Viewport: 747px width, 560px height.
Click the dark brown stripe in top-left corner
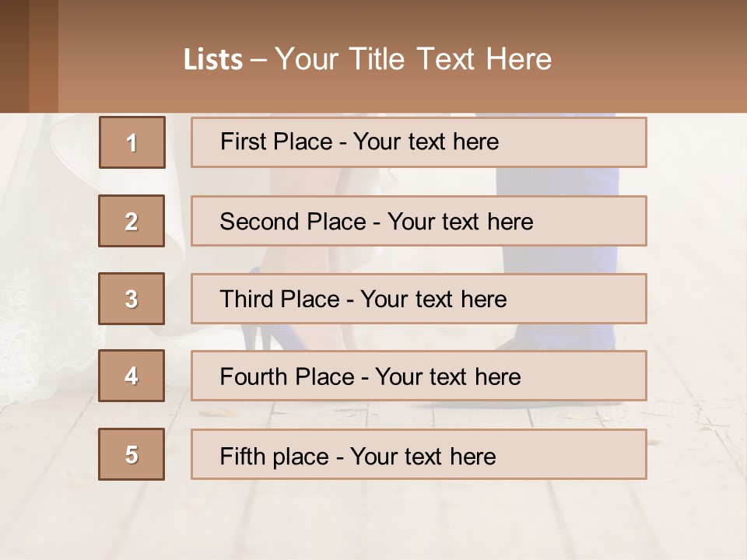14,56
